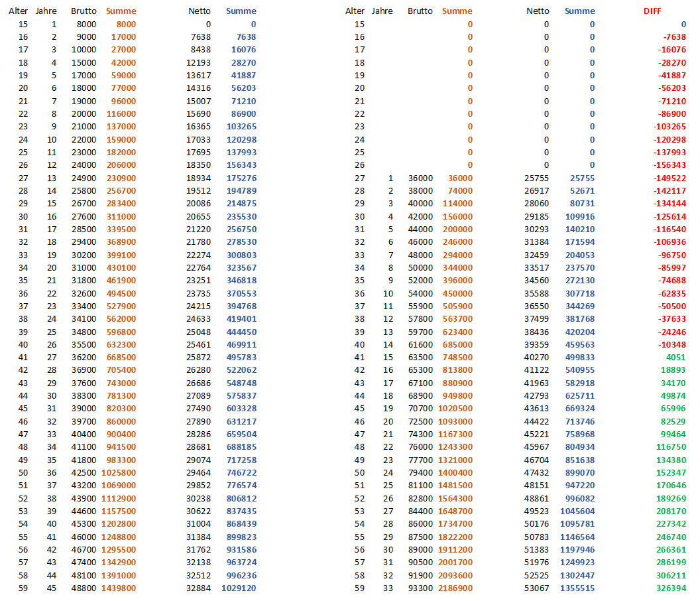Select the Netto value 53067
Viewport: 700px width, 601px height.
[537, 588]
